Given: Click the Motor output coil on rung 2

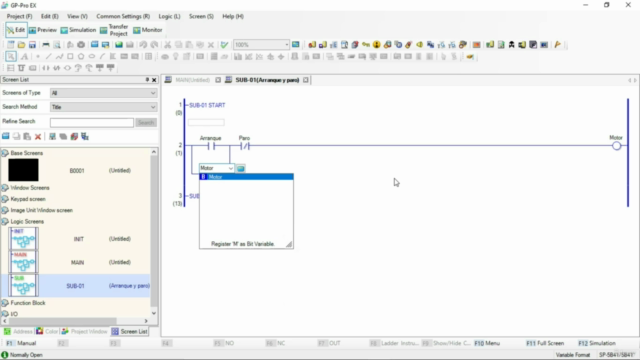Looking at the screenshot, I should click(616, 146).
